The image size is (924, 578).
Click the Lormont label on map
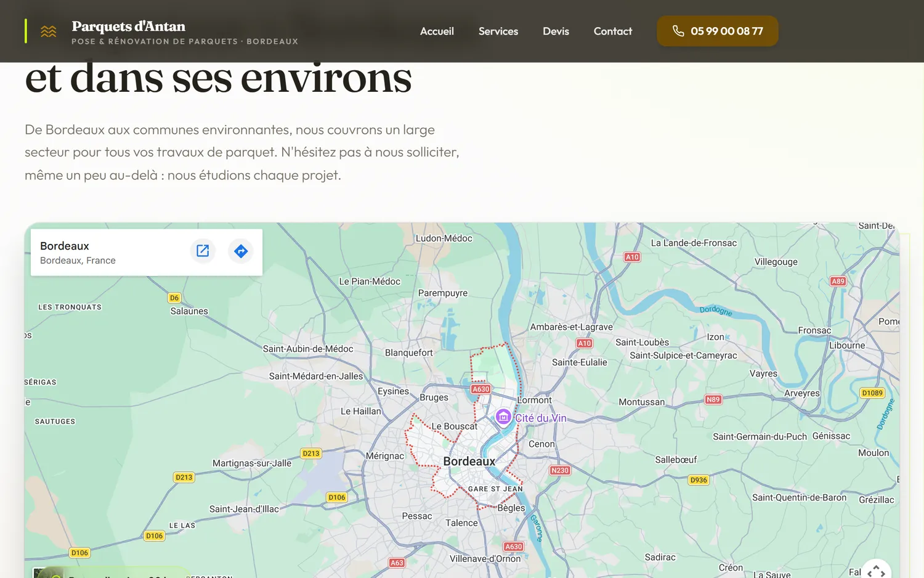tap(535, 401)
